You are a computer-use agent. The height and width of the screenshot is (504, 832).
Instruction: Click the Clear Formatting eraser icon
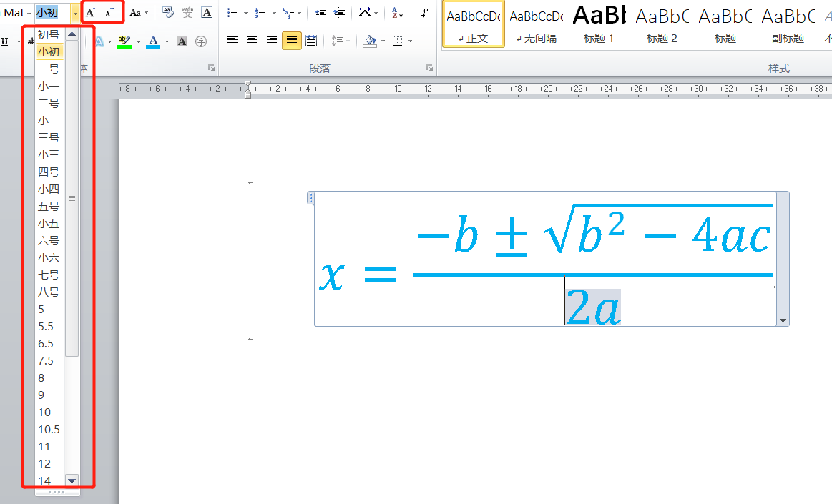(x=167, y=13)
